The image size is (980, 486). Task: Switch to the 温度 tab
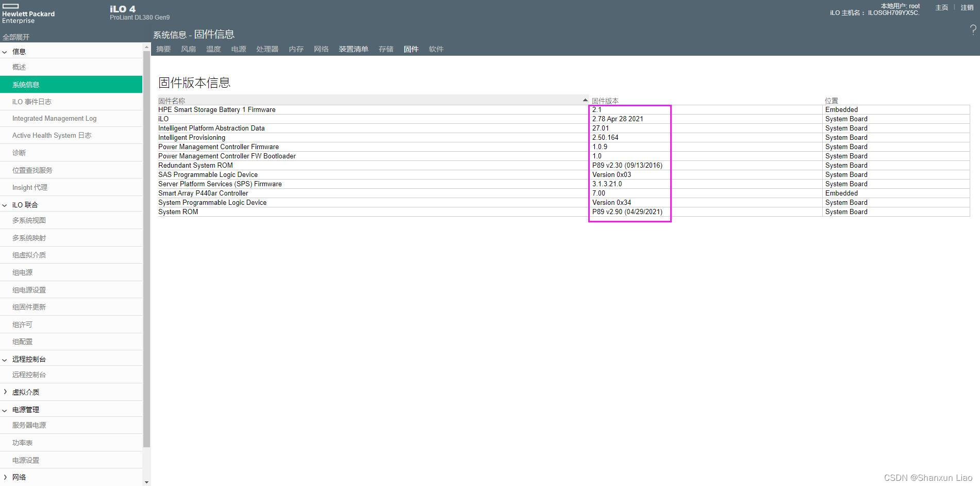(x=213, y=49)
